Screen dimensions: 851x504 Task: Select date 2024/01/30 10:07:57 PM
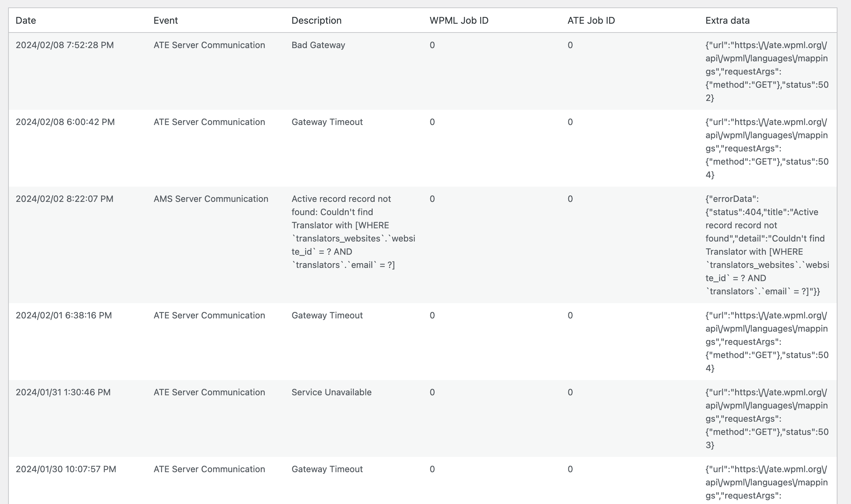coord(66,469)
